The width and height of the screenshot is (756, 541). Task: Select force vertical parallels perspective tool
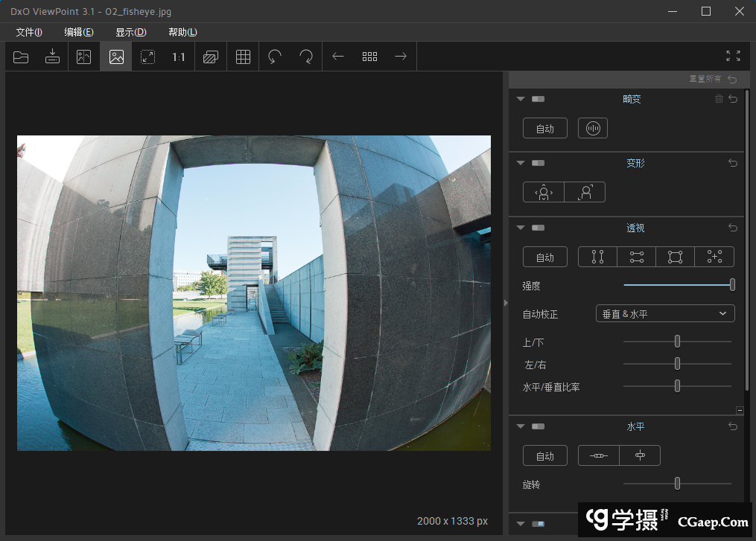pyautogui.click(x=597, y=257)
